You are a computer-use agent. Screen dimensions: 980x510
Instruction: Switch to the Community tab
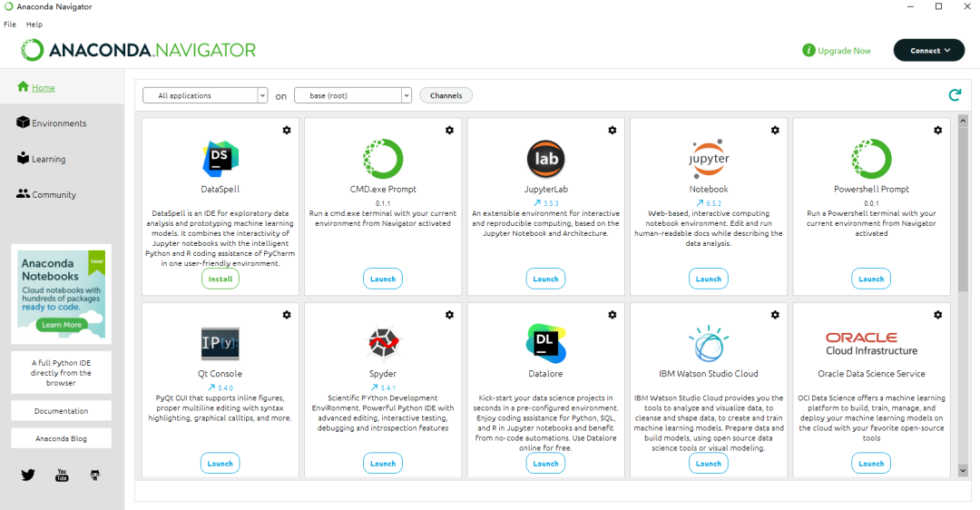click(46, 194)
